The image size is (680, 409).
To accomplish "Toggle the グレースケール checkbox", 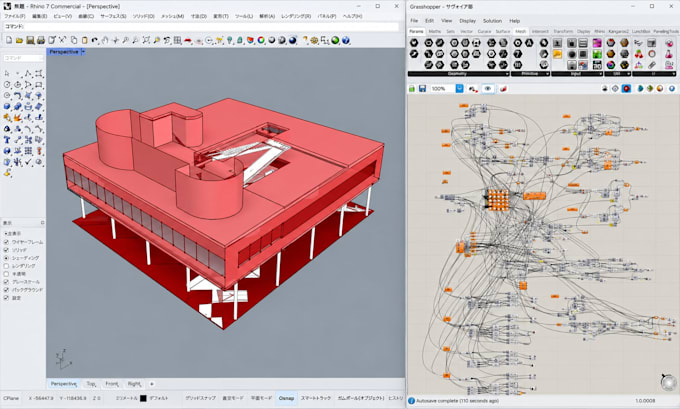I will [x=6, y=281].
